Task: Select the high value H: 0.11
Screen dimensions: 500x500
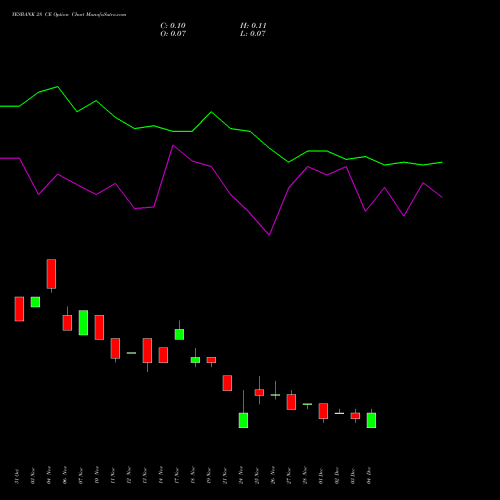Action: (253, 26)
